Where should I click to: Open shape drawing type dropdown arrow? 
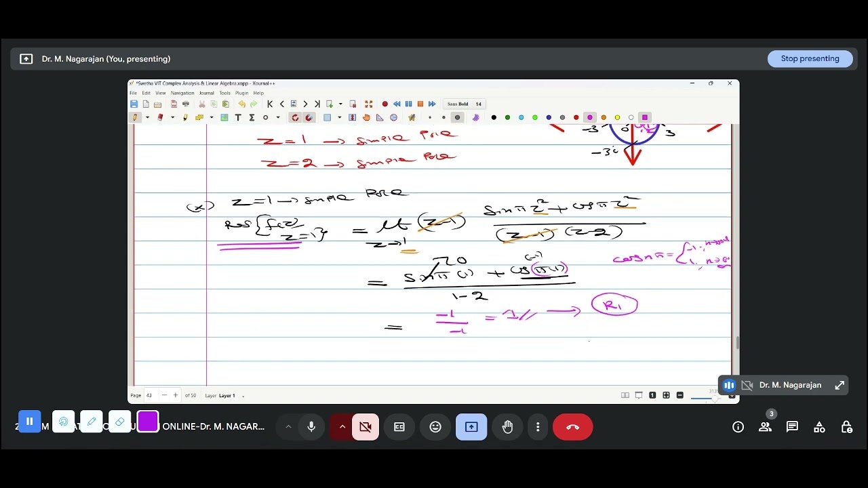pyautogui.click(x=278, y=117)
